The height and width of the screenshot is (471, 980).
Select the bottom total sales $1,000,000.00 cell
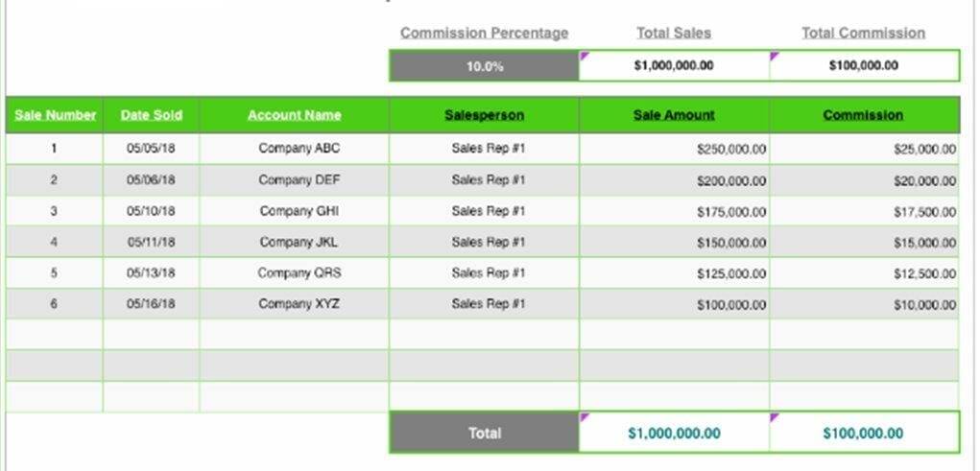674,433
